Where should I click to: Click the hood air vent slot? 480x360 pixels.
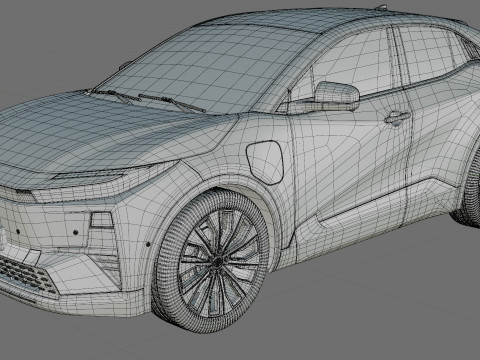(88, 176)
